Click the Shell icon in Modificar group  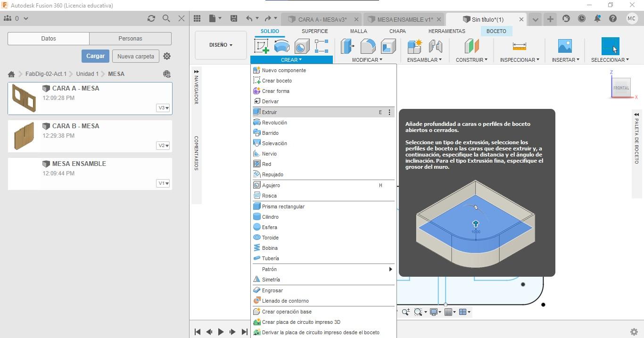388,46
